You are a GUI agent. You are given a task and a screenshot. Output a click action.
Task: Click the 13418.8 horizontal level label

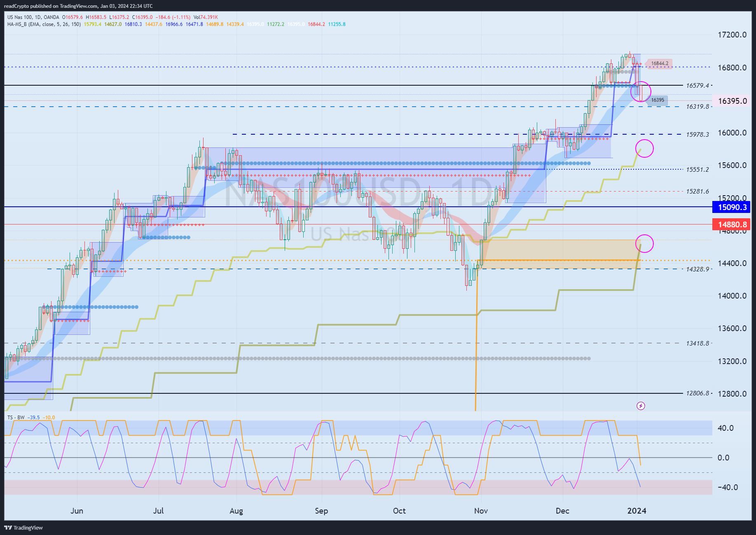697,343
